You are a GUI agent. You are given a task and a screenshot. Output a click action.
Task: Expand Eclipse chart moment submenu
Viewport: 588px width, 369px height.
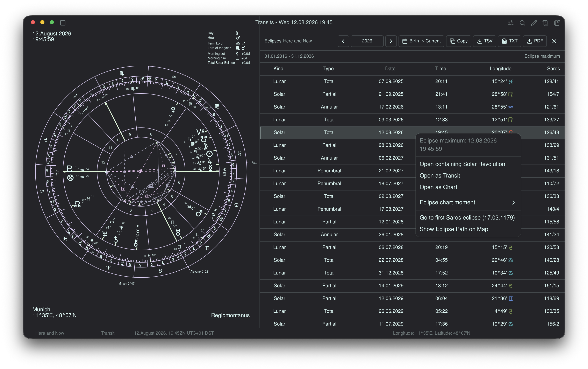coord(468,202)
